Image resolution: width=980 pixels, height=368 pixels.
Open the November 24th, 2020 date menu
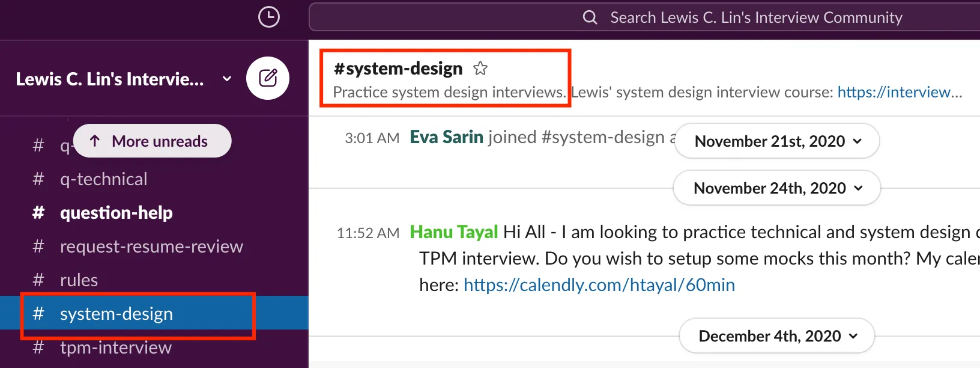(777, 188)
